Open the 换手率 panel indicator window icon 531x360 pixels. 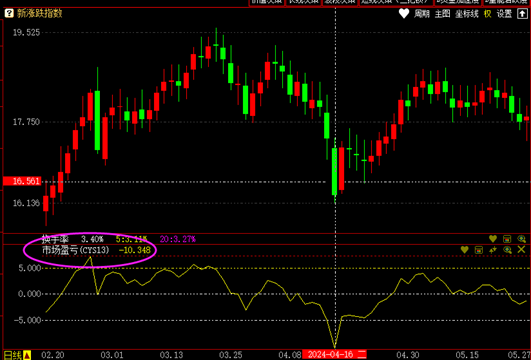[x=507, y=239]
